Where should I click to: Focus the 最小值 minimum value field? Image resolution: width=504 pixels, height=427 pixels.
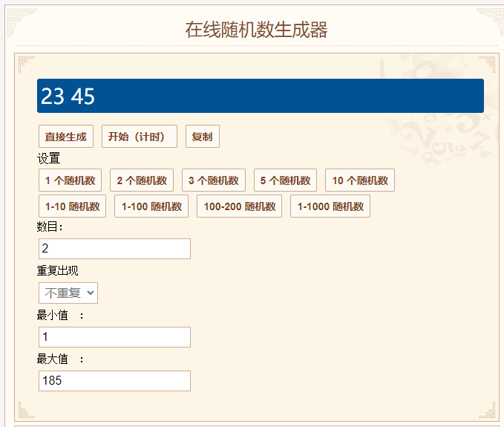(114, 337)
